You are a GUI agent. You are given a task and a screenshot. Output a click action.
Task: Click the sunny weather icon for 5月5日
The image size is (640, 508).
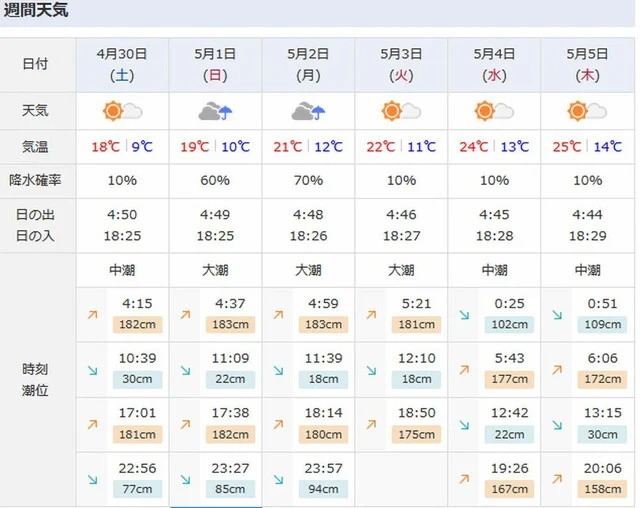[587, 111]
